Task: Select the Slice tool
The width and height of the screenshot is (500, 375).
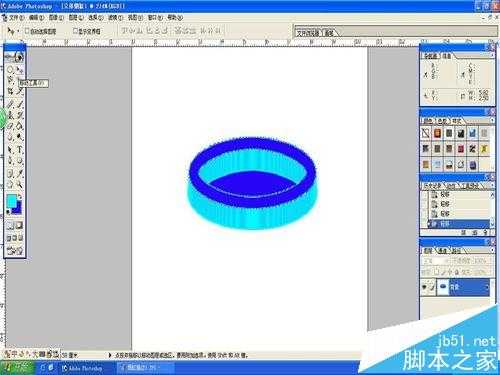Action: coord(20,91)
